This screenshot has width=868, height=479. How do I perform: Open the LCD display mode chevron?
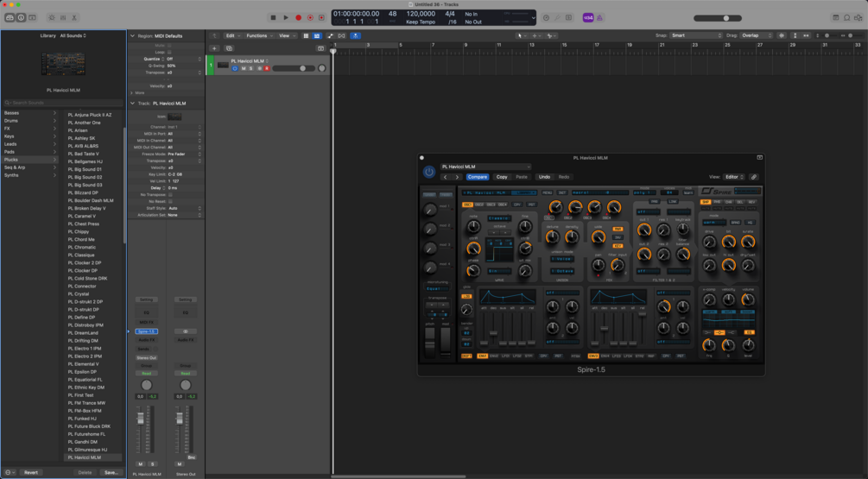[533, 18]
